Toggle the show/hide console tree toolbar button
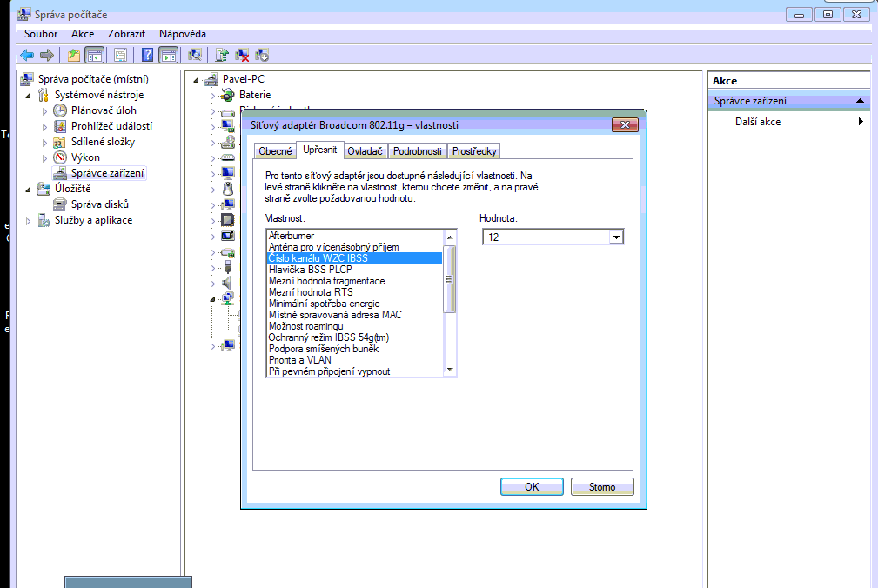This screenshot has height=588, width=878. tap(94, 55)
